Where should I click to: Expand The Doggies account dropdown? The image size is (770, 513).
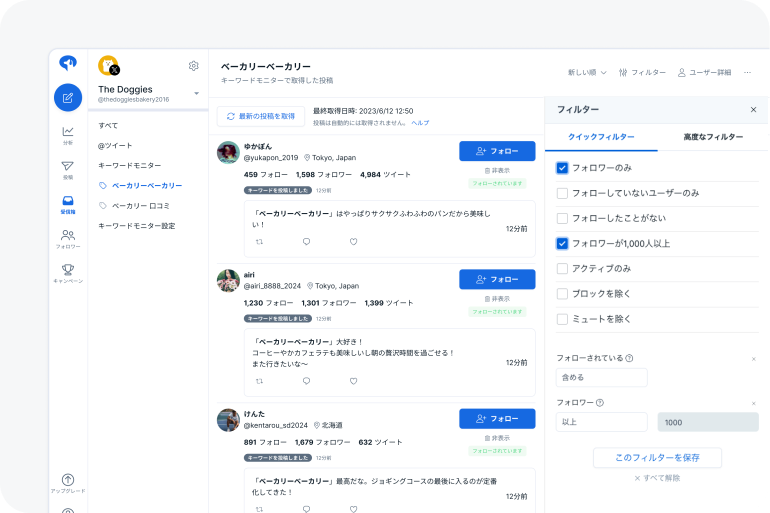point(196,94)
